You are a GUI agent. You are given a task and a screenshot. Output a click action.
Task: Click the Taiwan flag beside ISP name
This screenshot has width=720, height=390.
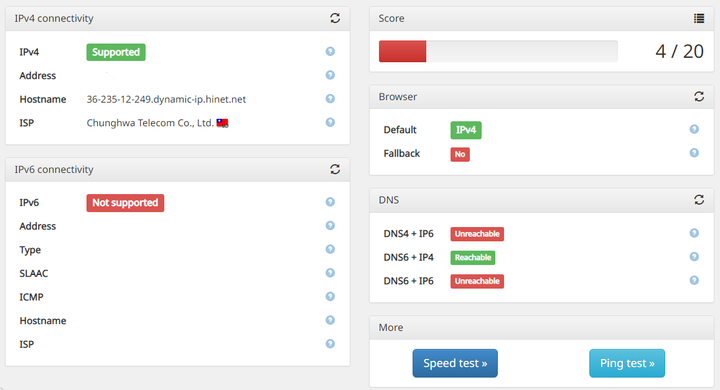tap(222, 123)
